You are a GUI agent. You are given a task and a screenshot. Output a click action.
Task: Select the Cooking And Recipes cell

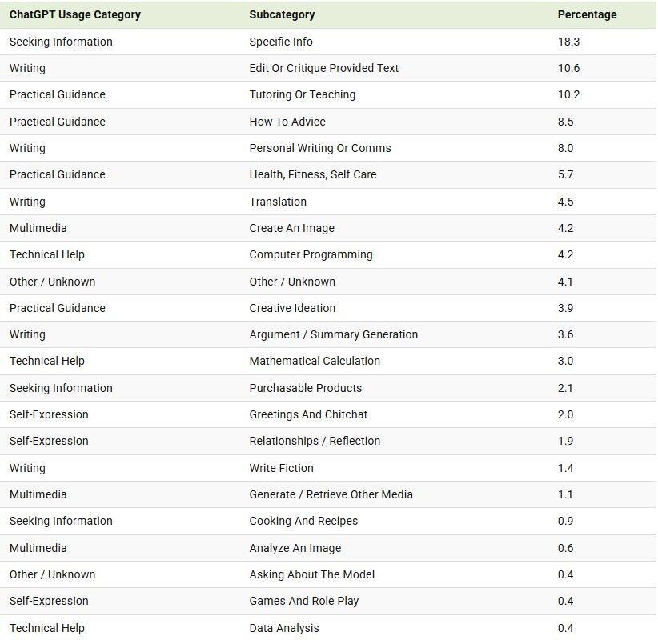[x=303, y=521]
